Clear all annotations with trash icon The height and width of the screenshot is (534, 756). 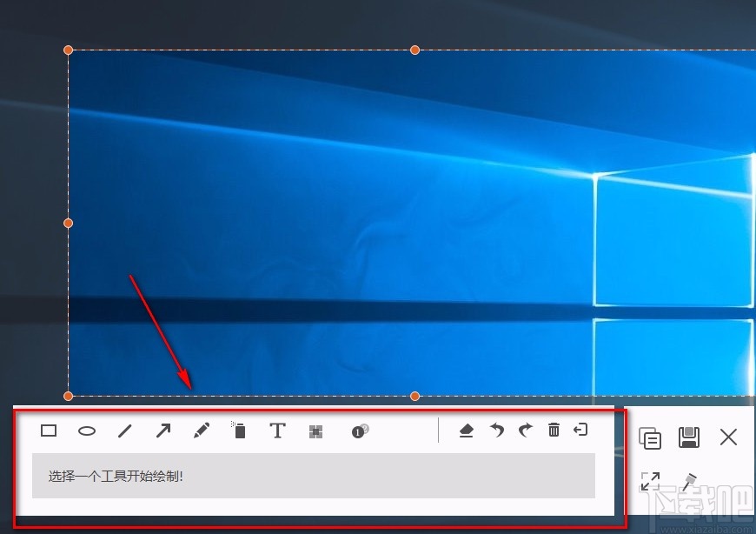click(x=554, y=430)
